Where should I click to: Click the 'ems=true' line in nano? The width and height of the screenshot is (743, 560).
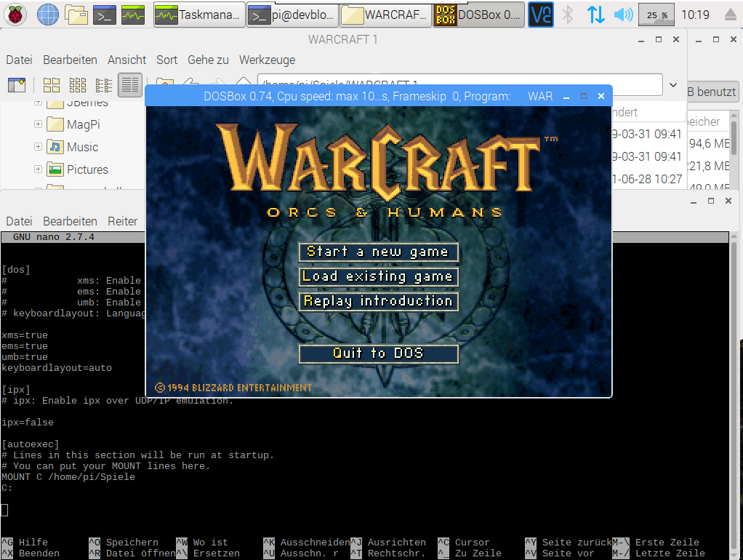coord(25,346)
